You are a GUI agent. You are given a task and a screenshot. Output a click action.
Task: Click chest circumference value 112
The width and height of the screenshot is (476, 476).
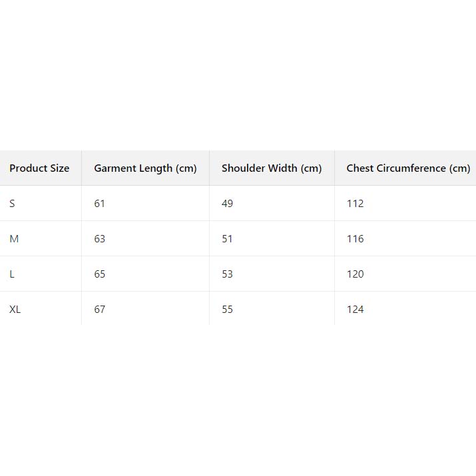coord(356,204)
